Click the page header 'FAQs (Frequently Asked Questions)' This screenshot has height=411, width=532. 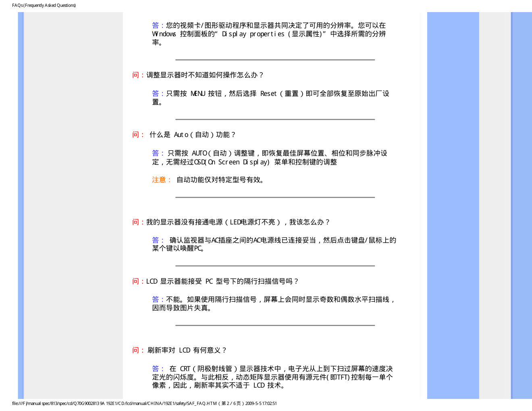click(44, 5)
